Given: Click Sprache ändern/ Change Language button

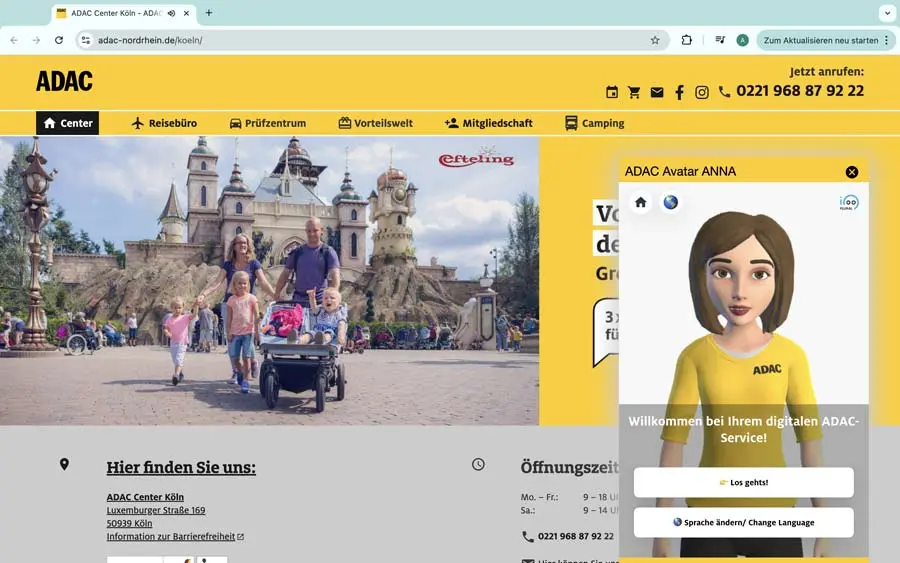Looking at the screenshot, I should coord(743,522).
